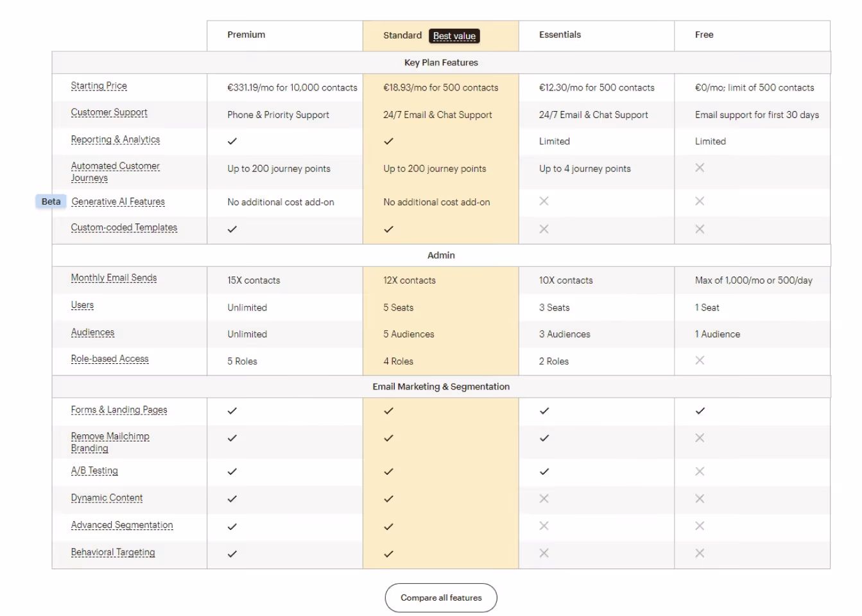This screenshot has width=862, height=616.
Task: Select the Free plan column header
Action: [x=752, y=35]
